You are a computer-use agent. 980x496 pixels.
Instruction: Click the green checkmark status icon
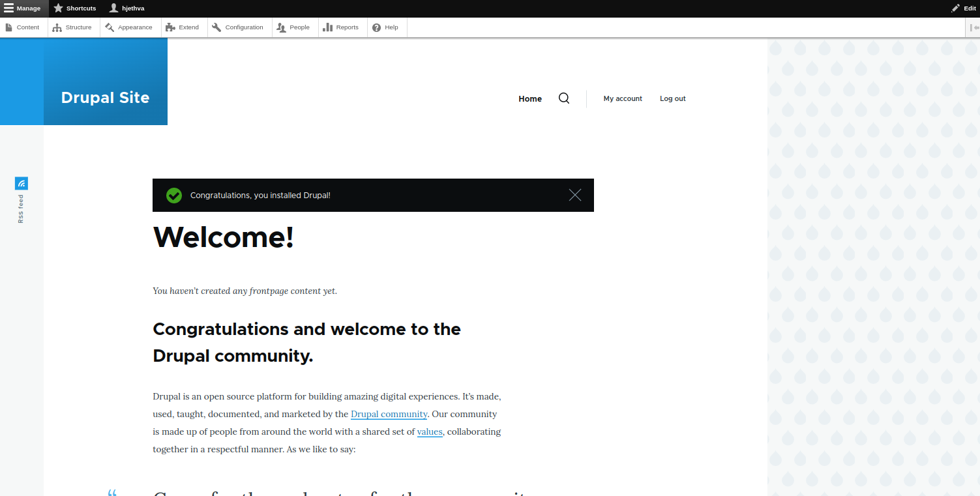(x=174, y=195)
